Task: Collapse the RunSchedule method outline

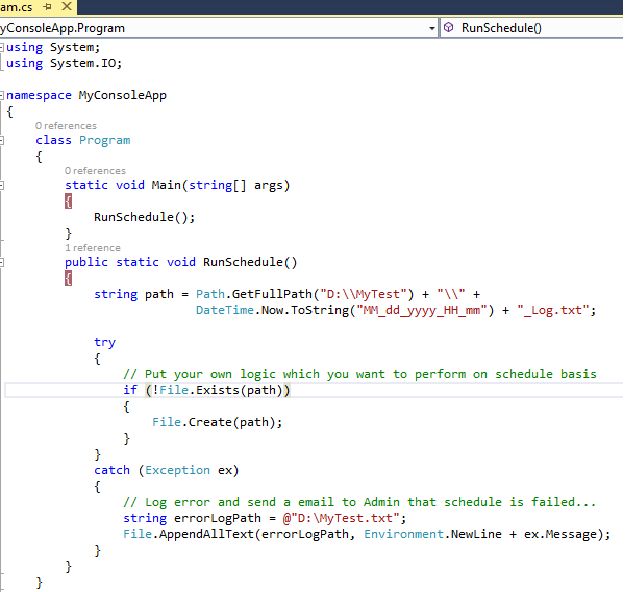Action: [3, 262]
